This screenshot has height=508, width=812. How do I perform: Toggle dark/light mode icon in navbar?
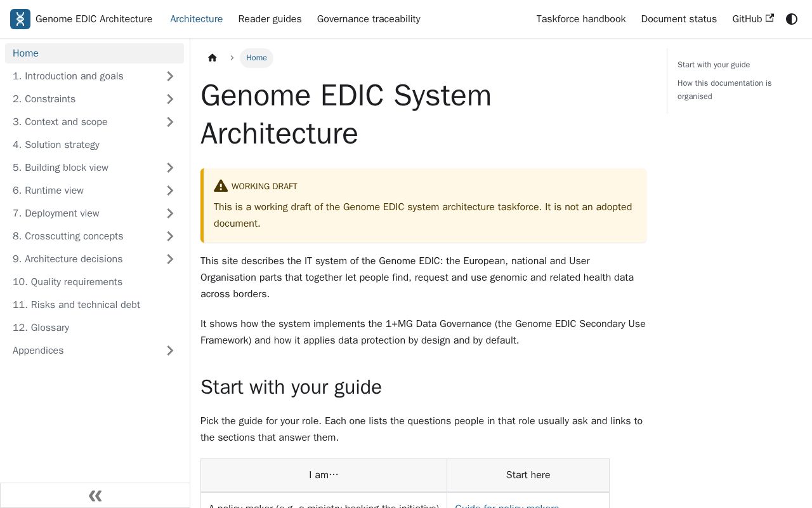(x=792, y=19)
